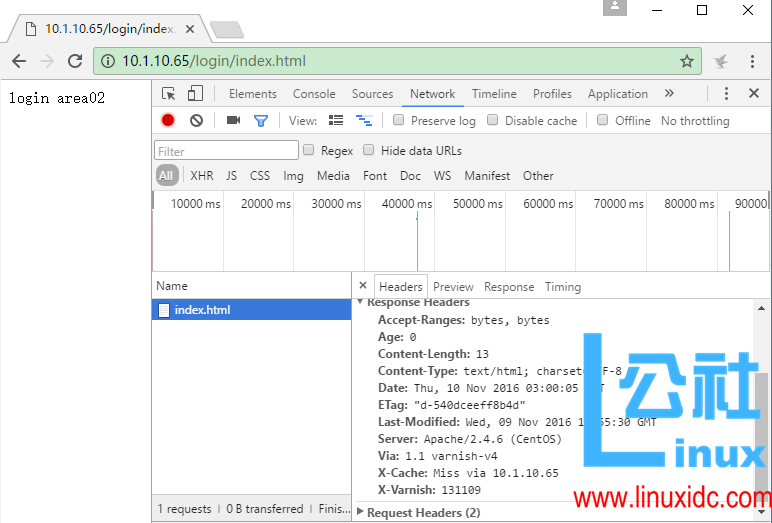The height and width of the screenshot is (523, 772).
Task: Open Chrome three-dot menu
Action: click(752, 61)
